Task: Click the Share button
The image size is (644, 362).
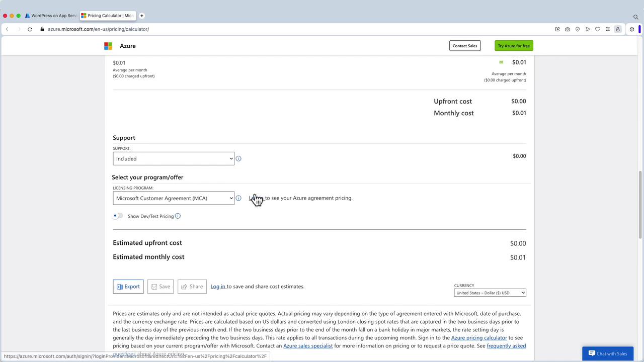Action: click(192, 287)
